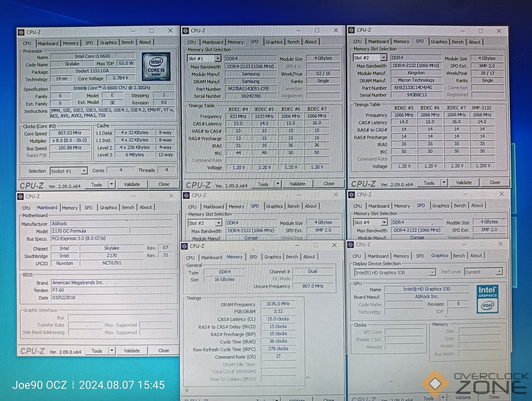Click the BIOS Version value P7.60

111,290
